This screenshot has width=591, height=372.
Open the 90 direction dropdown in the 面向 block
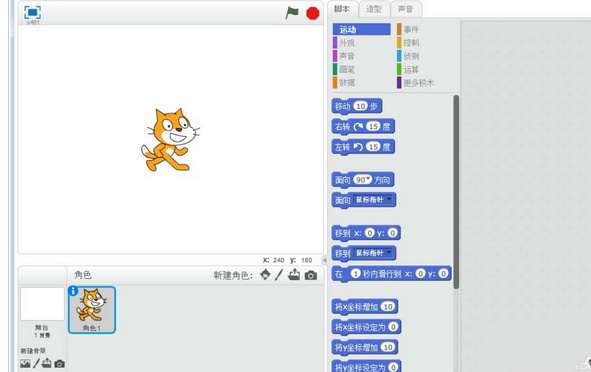(363, 180)
